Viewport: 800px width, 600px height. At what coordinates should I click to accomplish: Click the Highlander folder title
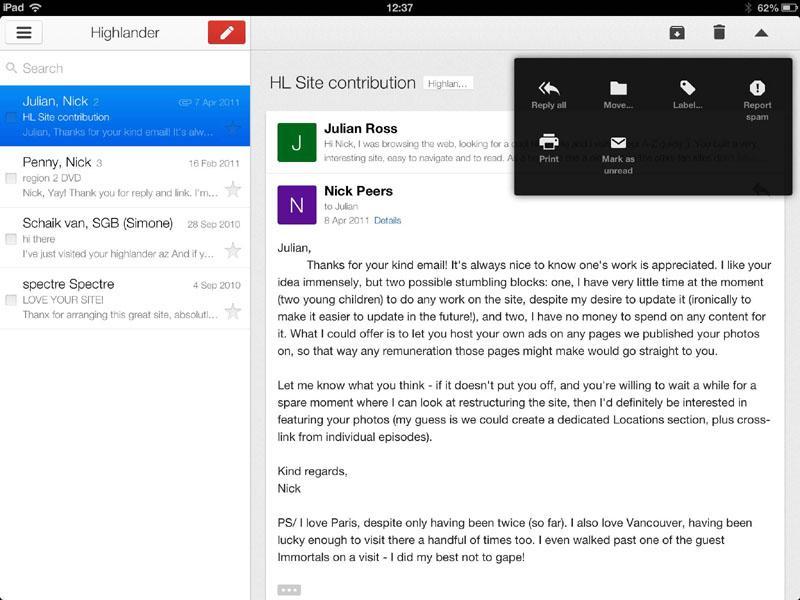125,33
